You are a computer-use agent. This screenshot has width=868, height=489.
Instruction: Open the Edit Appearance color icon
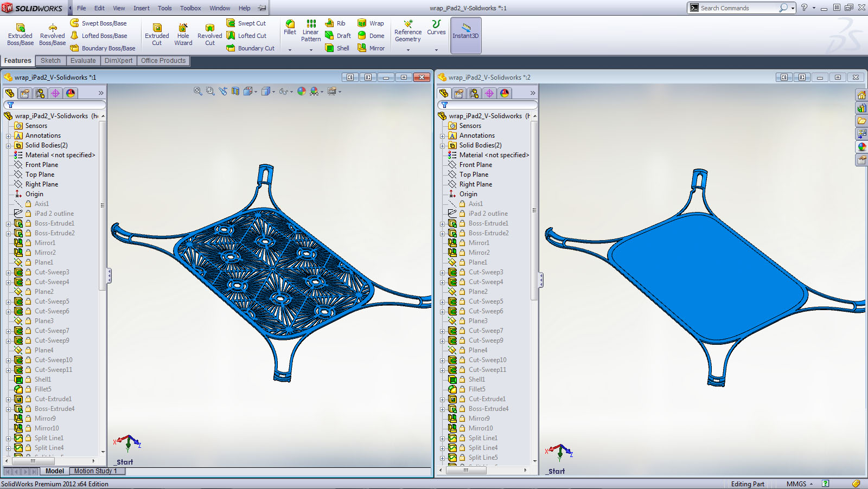(302, 92)
